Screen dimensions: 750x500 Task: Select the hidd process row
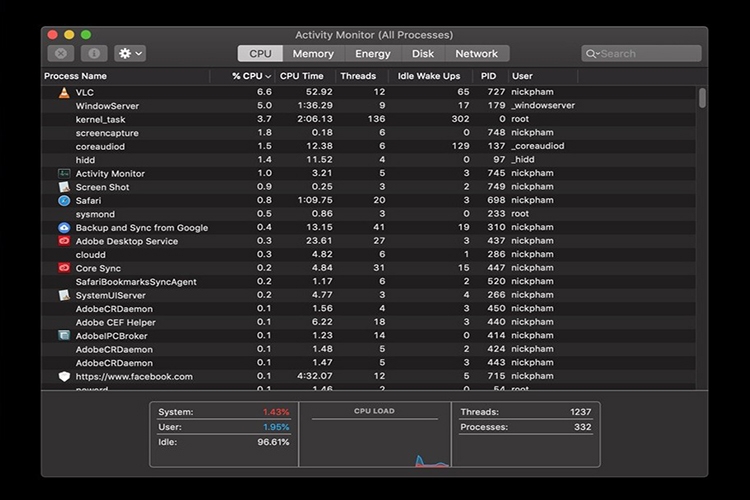pos(369,160)
